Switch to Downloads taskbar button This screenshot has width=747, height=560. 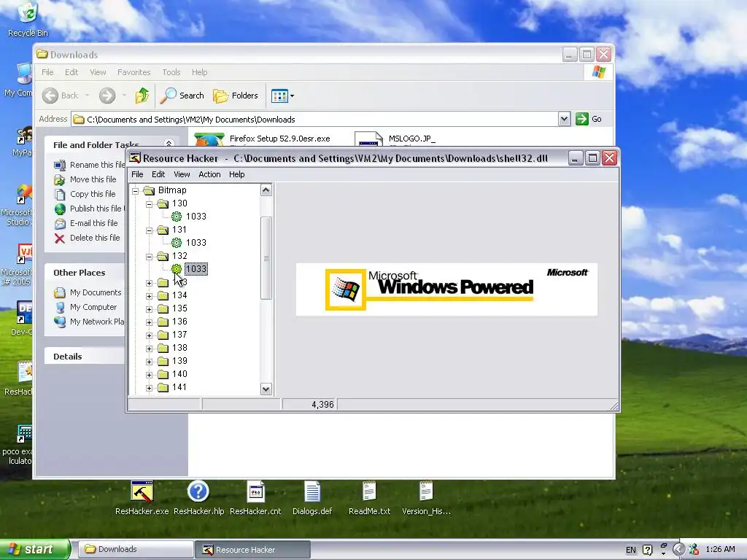pyautogui.click(x=135, y=550)
